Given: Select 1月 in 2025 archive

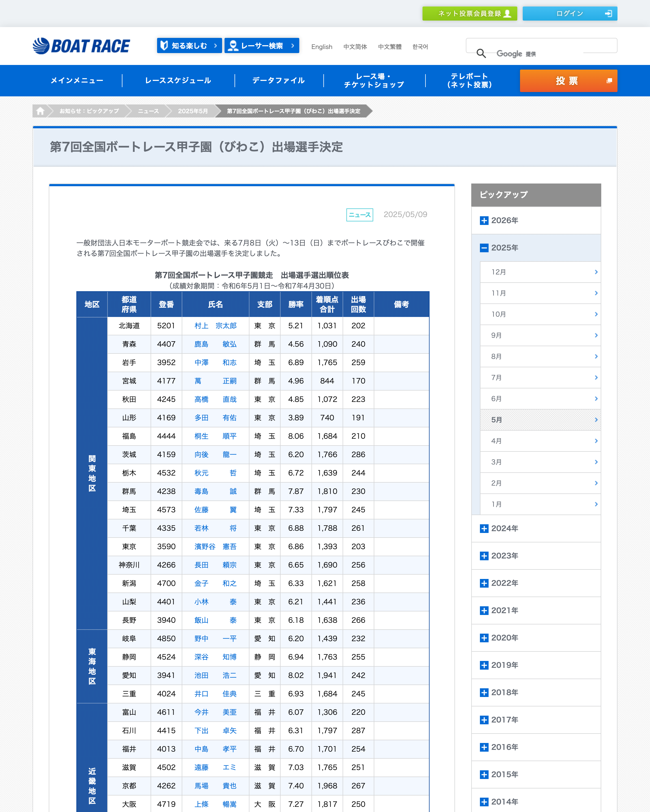Looking at the screenshot, I should point(540,504).
